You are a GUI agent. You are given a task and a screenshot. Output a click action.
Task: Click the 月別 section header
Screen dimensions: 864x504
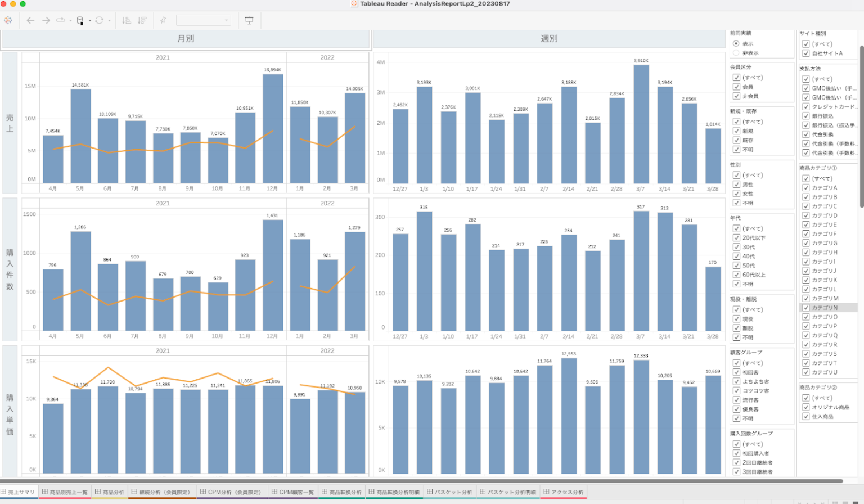[186, 39]
